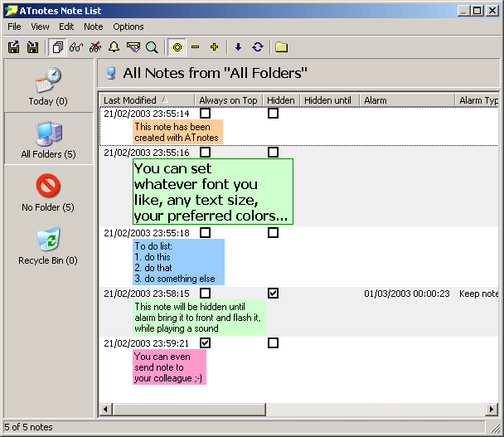Viewport: 504px width, 437px height.
Task: Click the yellow plus toolbar icon
Action: (x=214, y=47)
